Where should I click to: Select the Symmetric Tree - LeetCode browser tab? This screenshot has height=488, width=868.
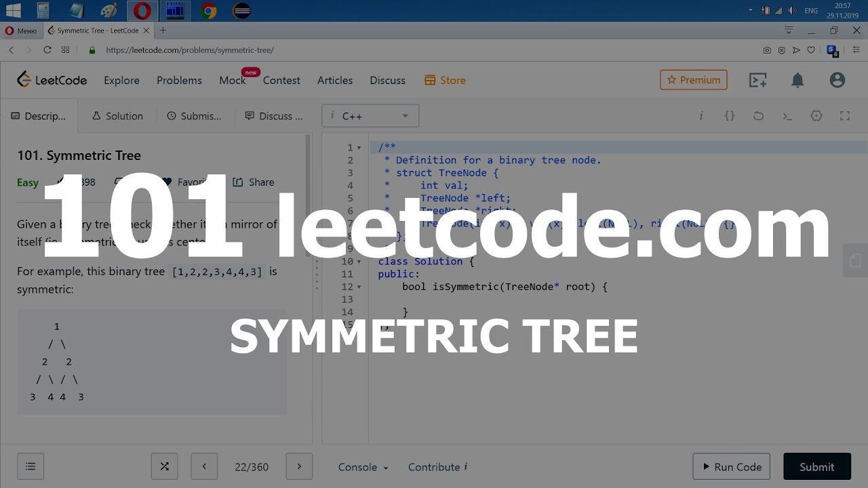96,30
